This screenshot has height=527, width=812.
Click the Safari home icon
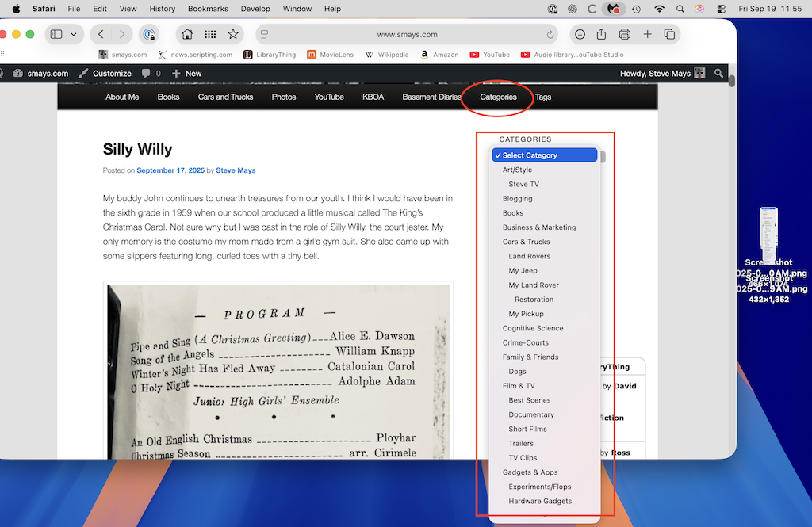[187, 34]
